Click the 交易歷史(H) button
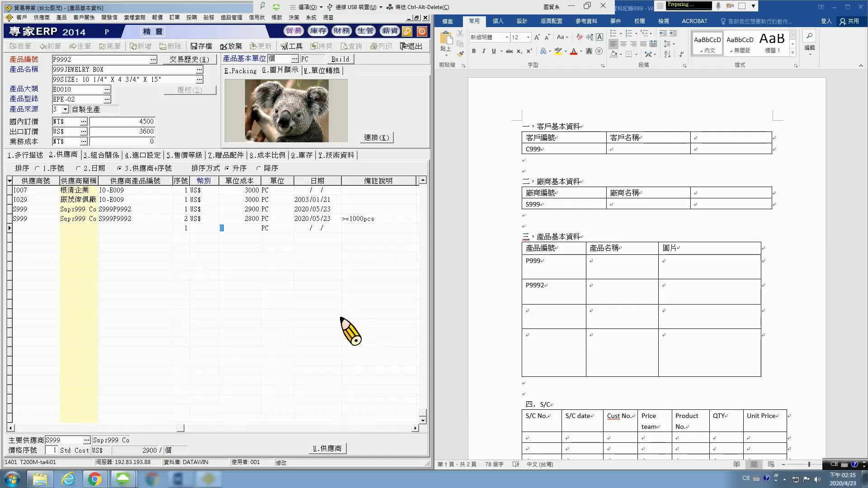The height and width of the screenshot is (488, 868). (x=189, y=59)
